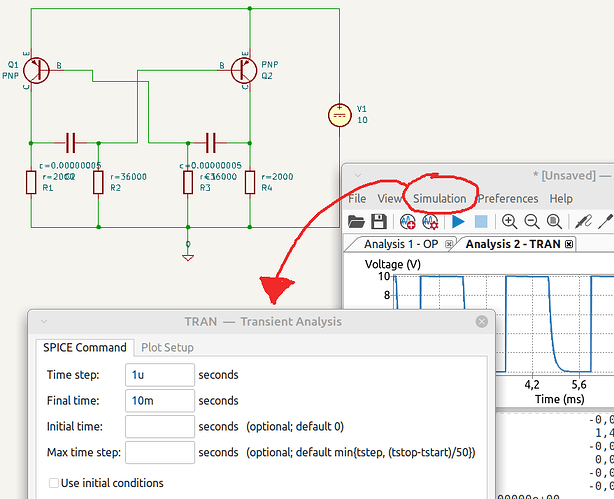This screenshot has width=614, height=499.
Task: Open simulation settings icon with the gear
Action: [x=430, y=222]
